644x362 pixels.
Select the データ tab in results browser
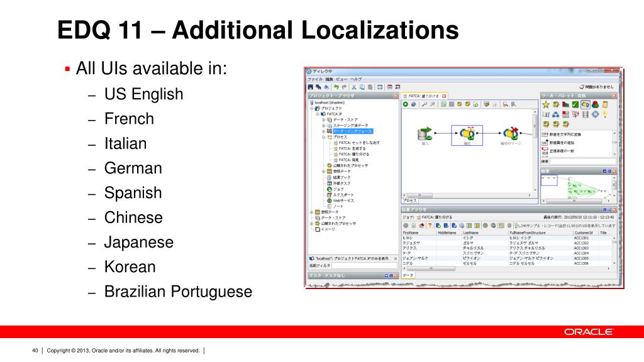pos(408,275)
